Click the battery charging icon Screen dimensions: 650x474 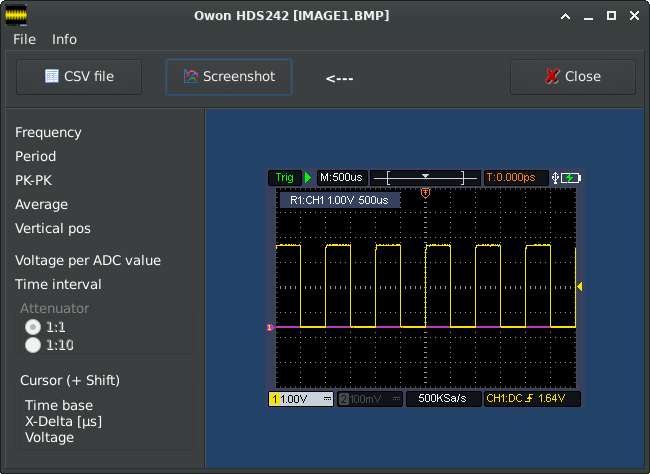[x=571, y=178]
